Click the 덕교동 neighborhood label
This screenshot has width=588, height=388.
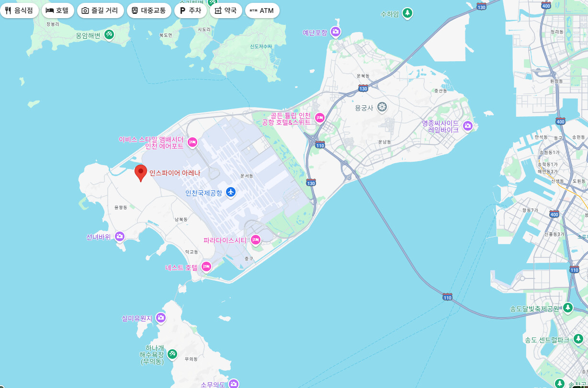[192, 251]
